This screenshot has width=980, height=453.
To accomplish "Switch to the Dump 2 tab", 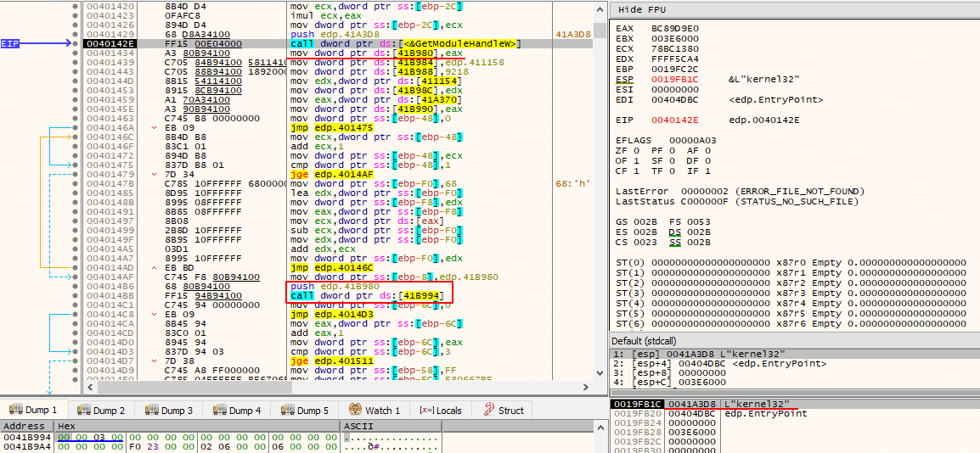I will pos(100,410).
